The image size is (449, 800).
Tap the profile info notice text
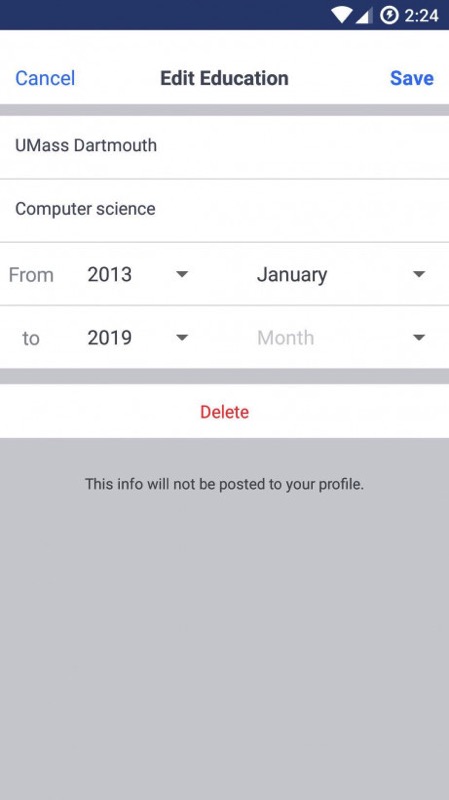[224, 484]
